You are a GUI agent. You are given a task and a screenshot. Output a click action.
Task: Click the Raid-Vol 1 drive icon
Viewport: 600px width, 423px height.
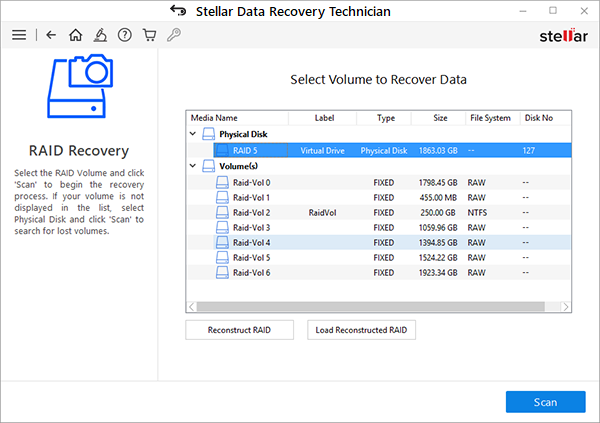[222, 198]
